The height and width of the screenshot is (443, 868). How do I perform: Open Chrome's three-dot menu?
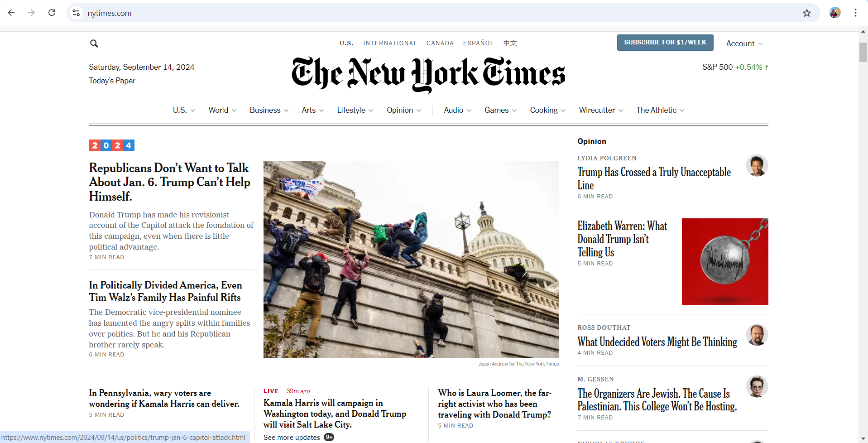click(855, 13)
